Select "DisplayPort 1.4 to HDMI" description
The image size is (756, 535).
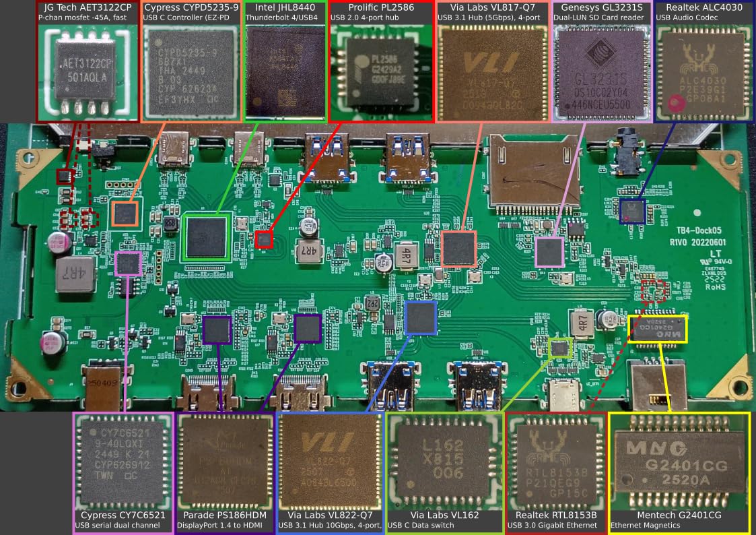coord(220,526)
